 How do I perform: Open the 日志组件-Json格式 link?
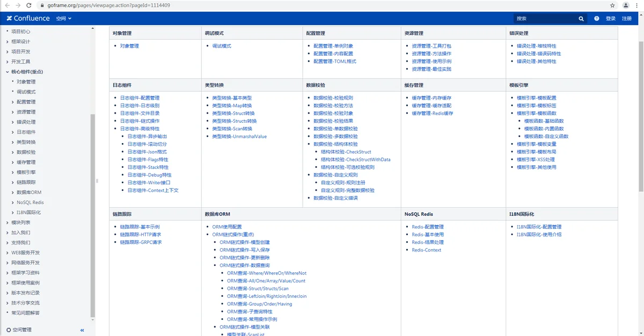coord(147,152)
